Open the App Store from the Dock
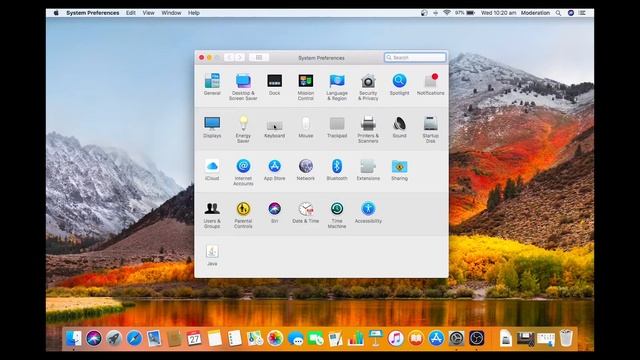 436,338
